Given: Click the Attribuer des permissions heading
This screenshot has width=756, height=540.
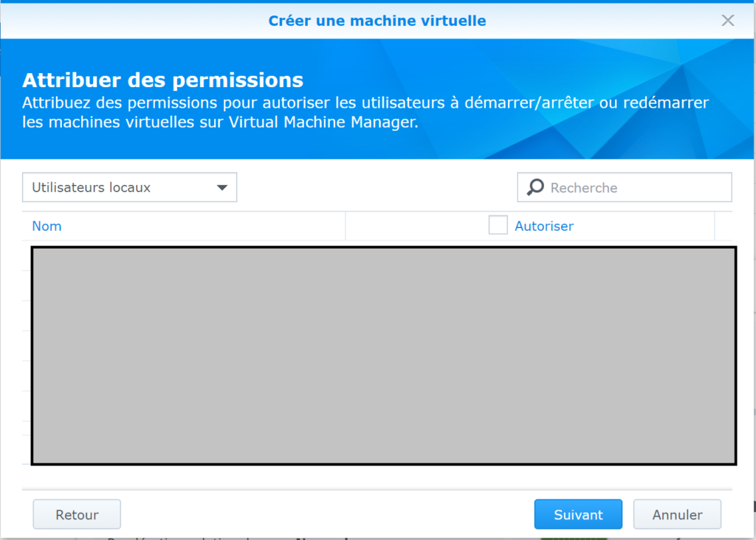Looking at the screenshot, I should click(x=162, y=80).
